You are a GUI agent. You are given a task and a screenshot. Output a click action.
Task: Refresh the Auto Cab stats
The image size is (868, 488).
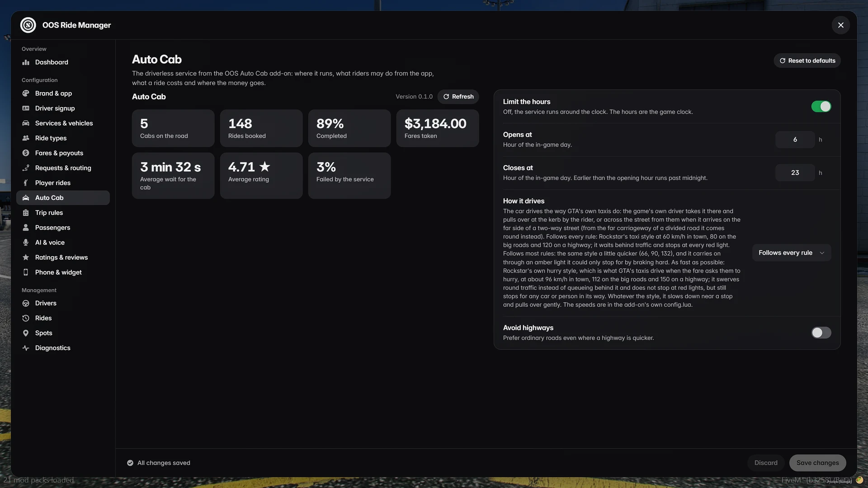point(458,97)
